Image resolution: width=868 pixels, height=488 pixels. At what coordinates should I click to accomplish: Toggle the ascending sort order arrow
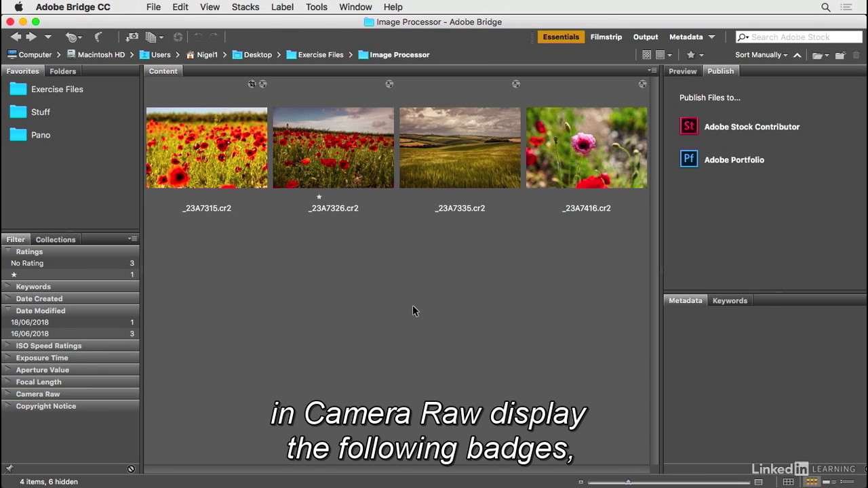pyautogui.click(x=797, y=55)
